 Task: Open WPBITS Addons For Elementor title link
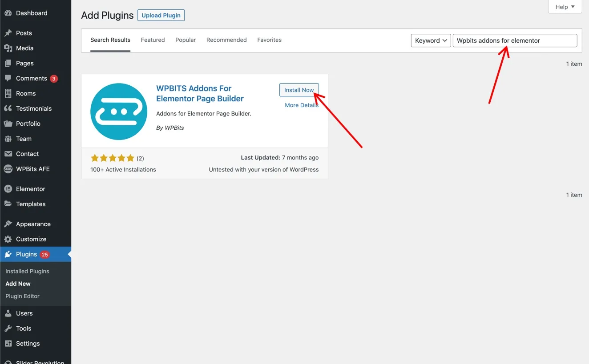(x=200, y=93)
